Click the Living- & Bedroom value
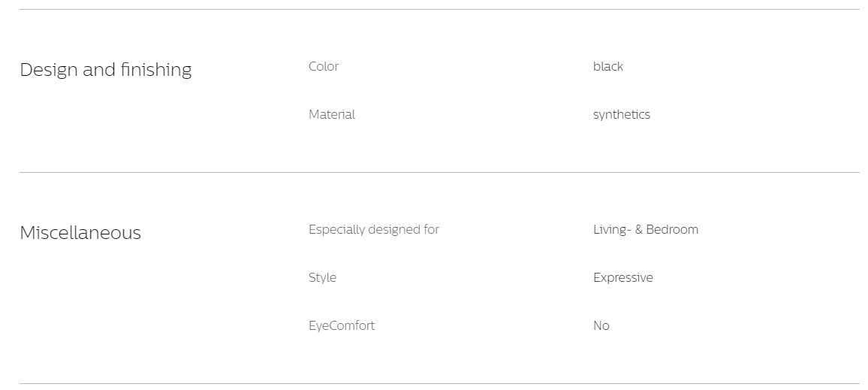 pos(646,229)
